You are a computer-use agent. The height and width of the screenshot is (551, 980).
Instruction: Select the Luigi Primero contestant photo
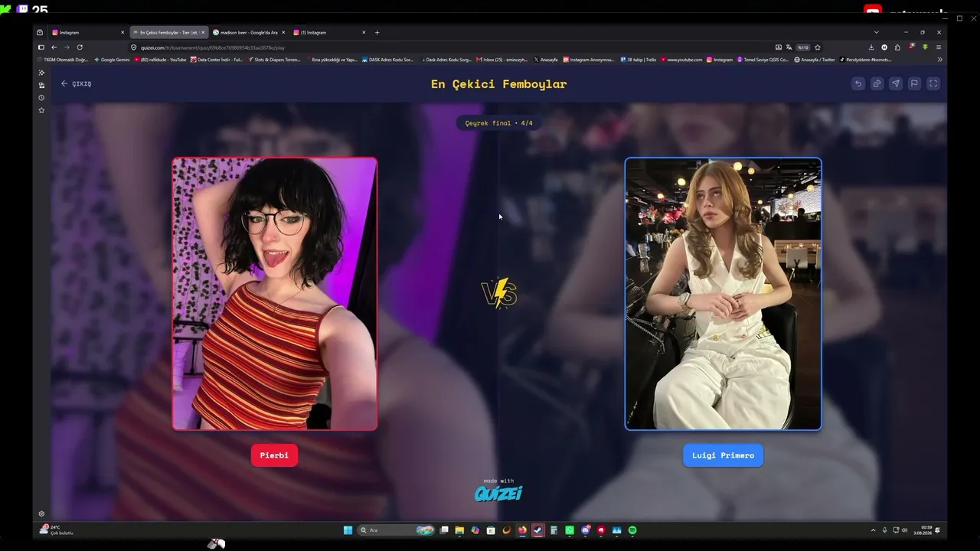[x=724, y=294]
